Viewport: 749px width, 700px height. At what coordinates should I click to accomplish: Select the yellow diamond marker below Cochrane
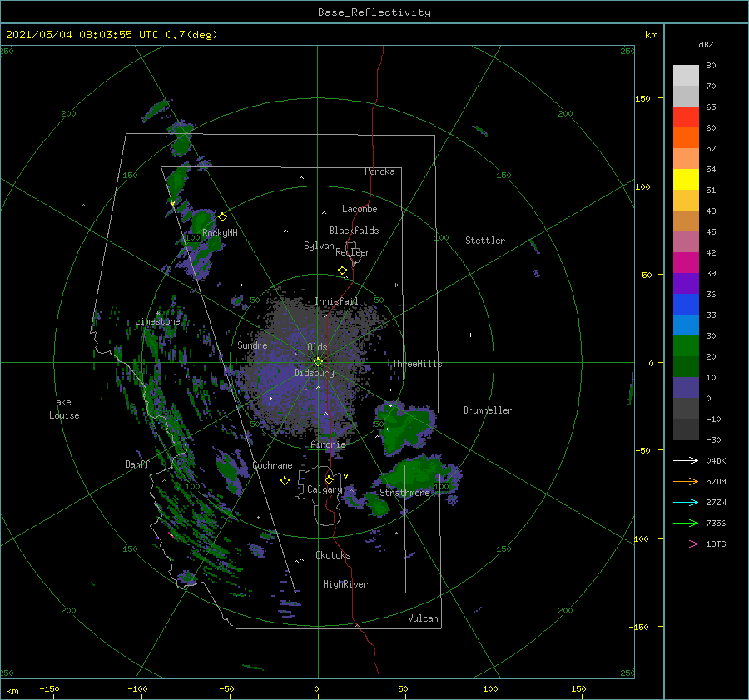click(285, 481)
